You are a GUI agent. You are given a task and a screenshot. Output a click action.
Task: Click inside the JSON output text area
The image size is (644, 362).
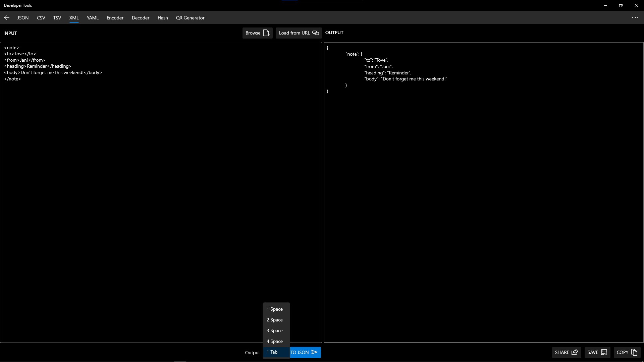pyautogui.click(x=483, y=201)
